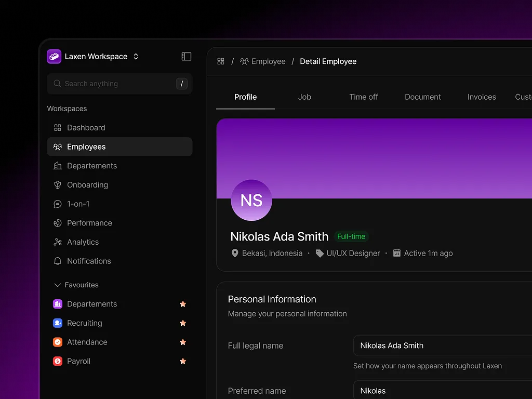Open the Laxen Workspace switcher chevrons
Screen dimensions: 532x399
[136, 56]
